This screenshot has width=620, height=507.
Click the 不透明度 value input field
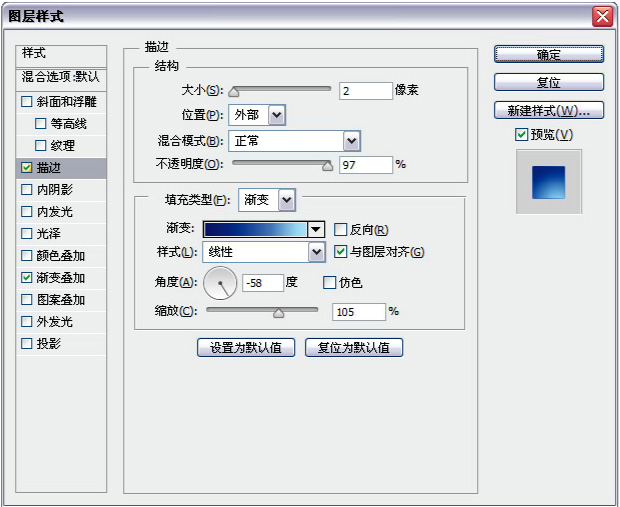365,164
